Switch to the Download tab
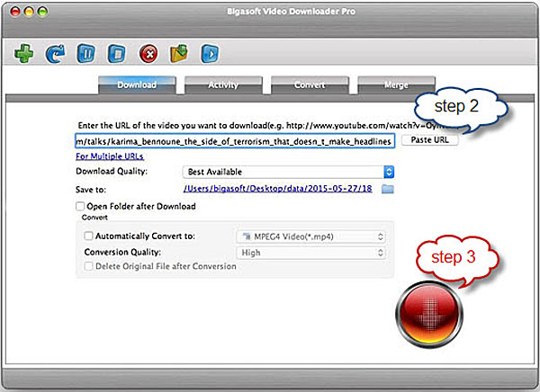Viewport: 540px width, 392px height. pos(137,85)
